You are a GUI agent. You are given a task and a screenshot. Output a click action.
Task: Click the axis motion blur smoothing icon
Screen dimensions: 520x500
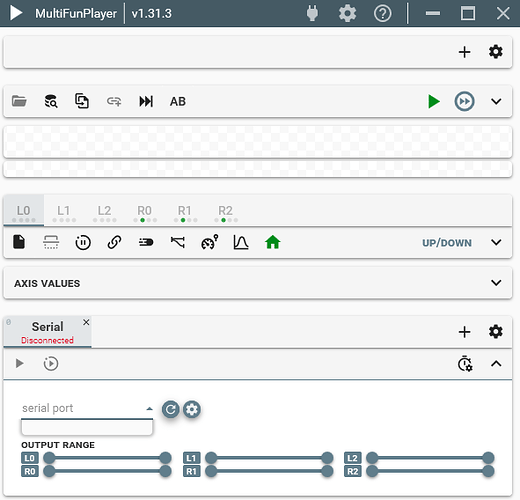point(146,242)
